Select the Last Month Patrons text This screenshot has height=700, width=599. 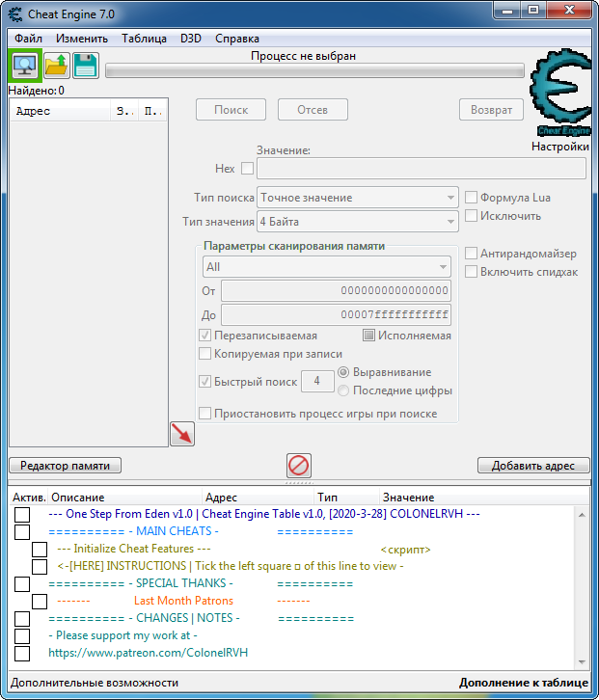(x=183, y=601)
